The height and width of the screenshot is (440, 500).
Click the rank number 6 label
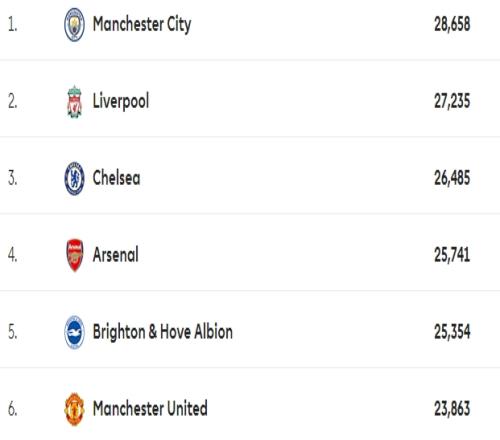[x=13, y=409]
